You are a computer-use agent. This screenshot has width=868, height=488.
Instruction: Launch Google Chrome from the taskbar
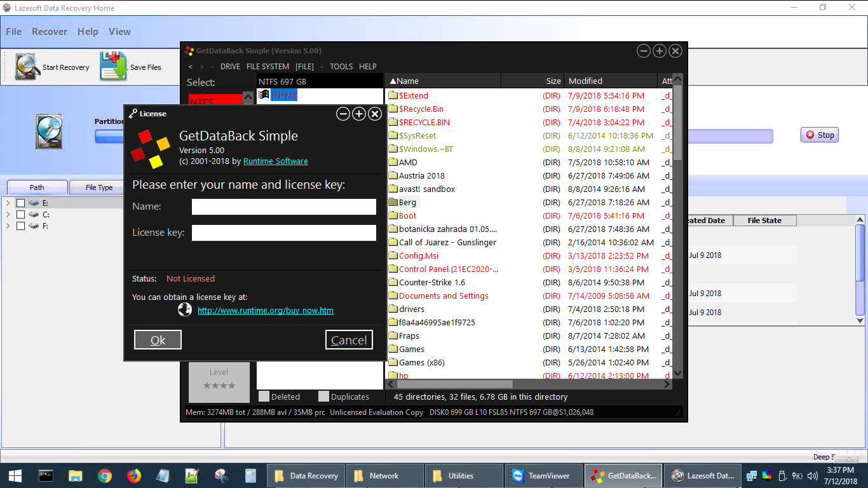[x=105, y=475]
